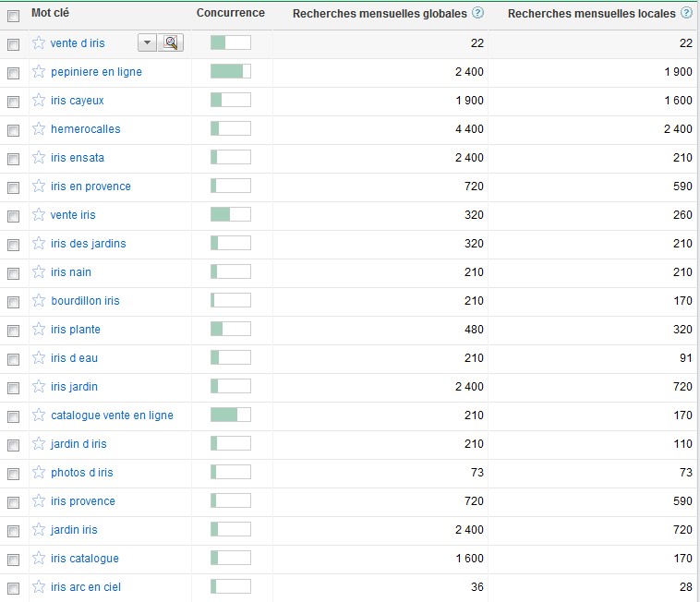Screen dimensions: 700x602
Task: Select global searches value '36' for iris arc en ciel
Action: [x=477, y=587]
